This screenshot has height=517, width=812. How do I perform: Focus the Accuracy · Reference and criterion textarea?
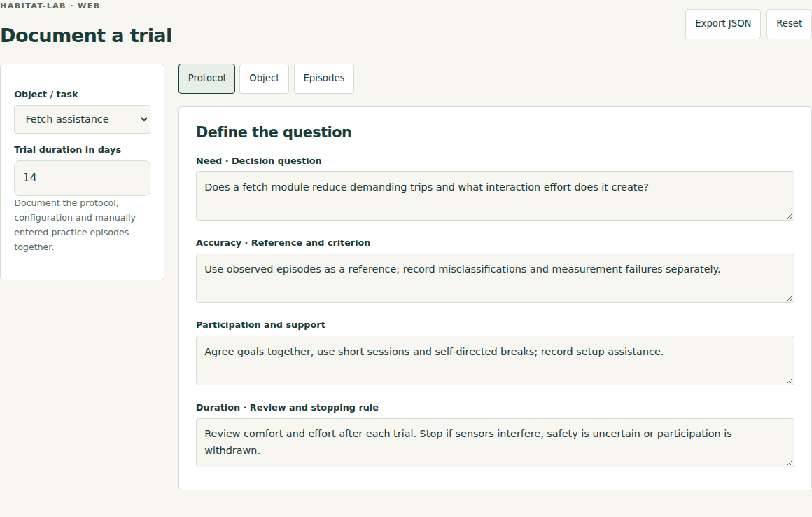point(495,278)
